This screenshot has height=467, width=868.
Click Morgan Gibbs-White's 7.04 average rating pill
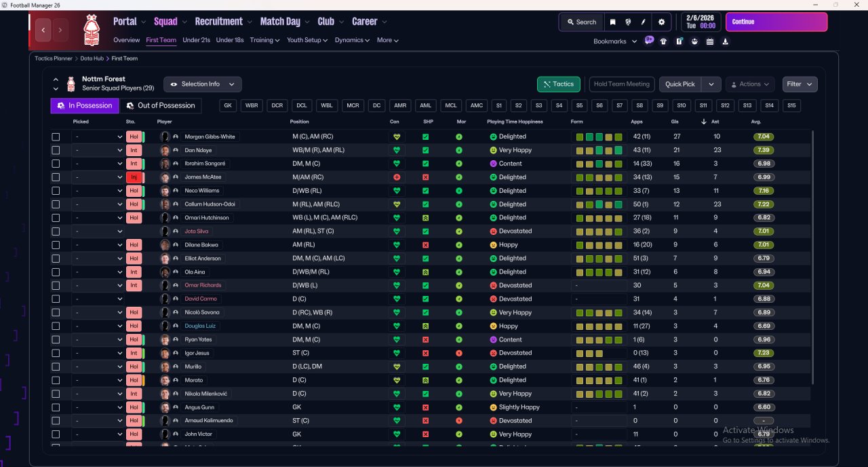(x=763, y=136)
